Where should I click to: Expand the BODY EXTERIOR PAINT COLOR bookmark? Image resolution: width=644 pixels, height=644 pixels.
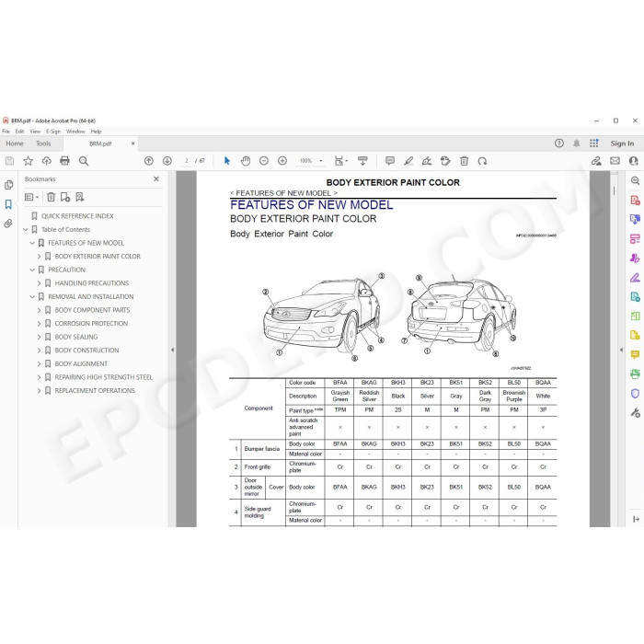pos(39,257)
